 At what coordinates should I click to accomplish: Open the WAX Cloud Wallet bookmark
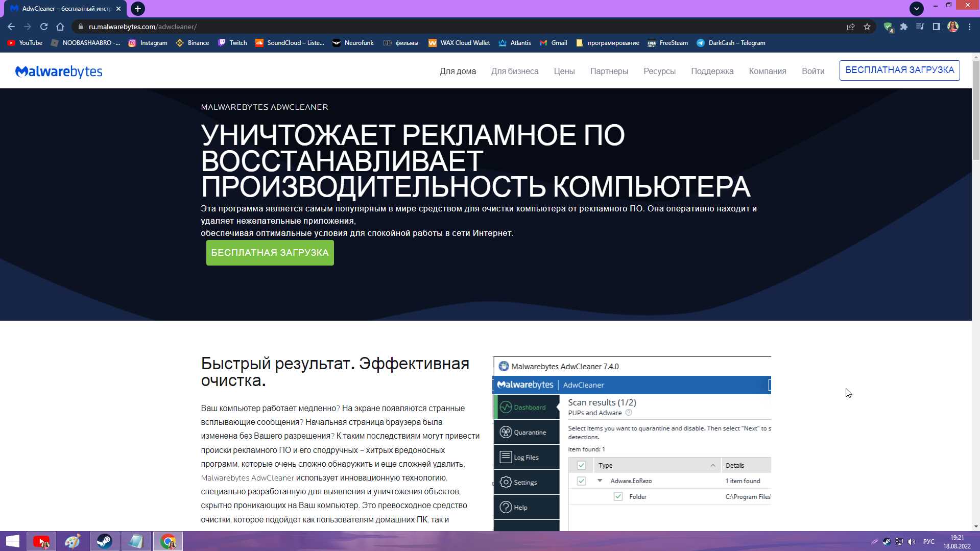point(459,43)
